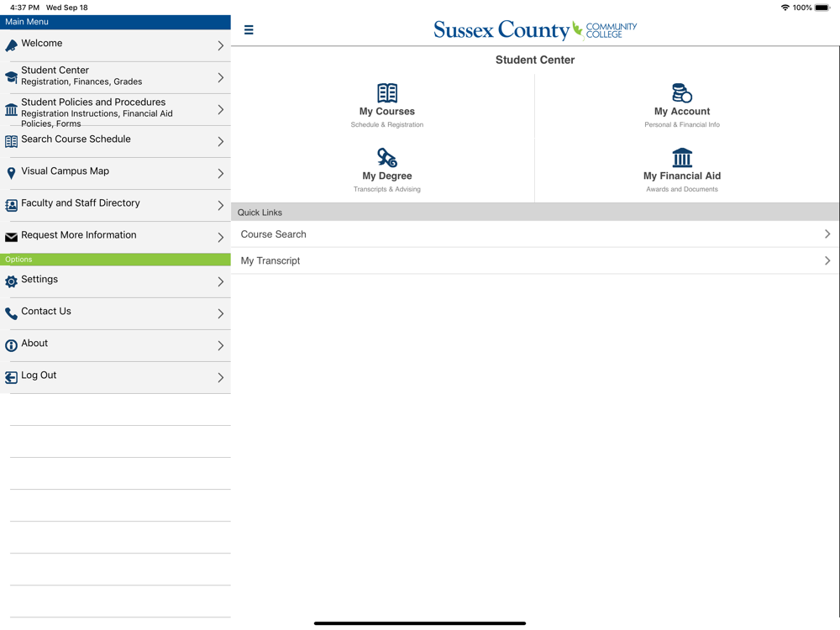This screenshot has height=630, width=840.
Task: Click the Transcripts & Advising subtitle
Action: [x=386, y=189]
